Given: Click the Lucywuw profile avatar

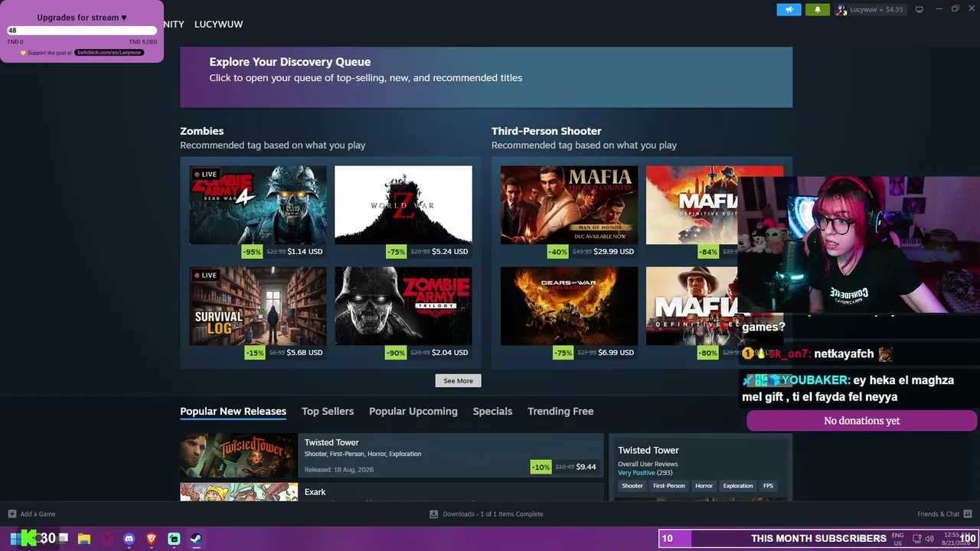Looking at the screenshot, I should [841, 10].
